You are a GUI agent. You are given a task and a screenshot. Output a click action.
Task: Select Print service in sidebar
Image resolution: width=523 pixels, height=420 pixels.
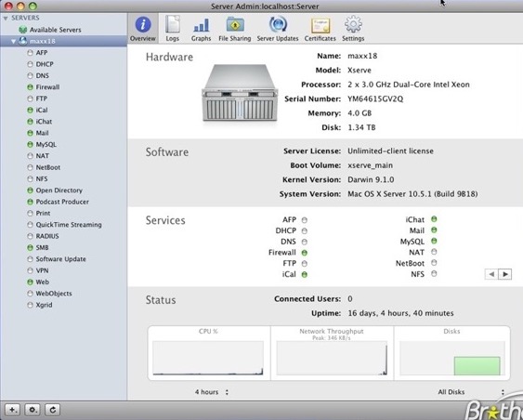(43, 213)
